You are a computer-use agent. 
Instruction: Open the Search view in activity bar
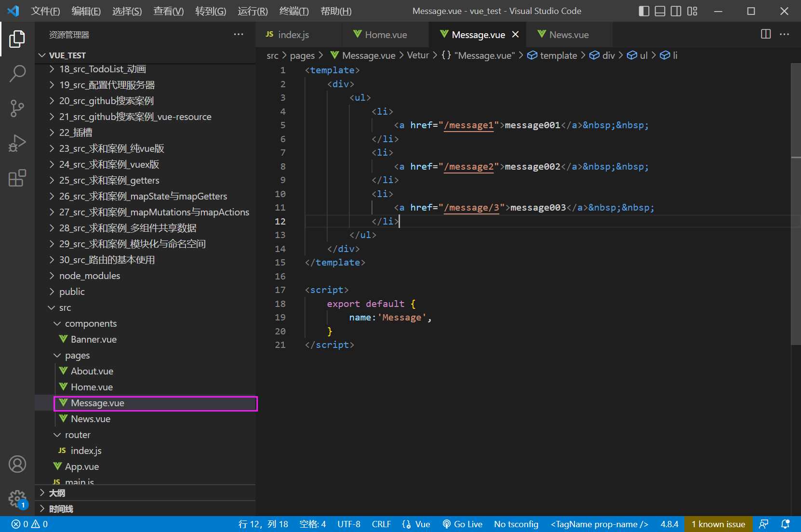pos(17,74)
